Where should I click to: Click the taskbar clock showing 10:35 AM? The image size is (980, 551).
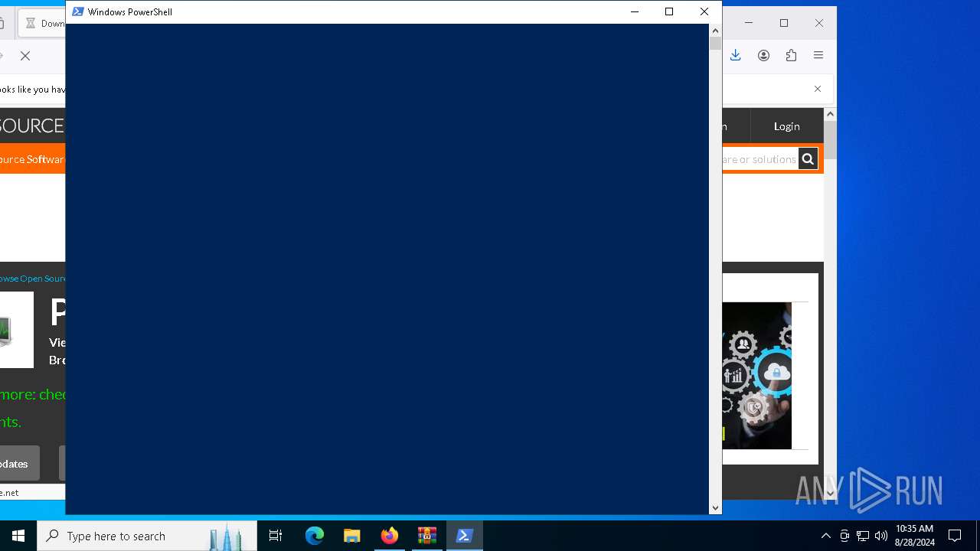click(x=914, y=536)
